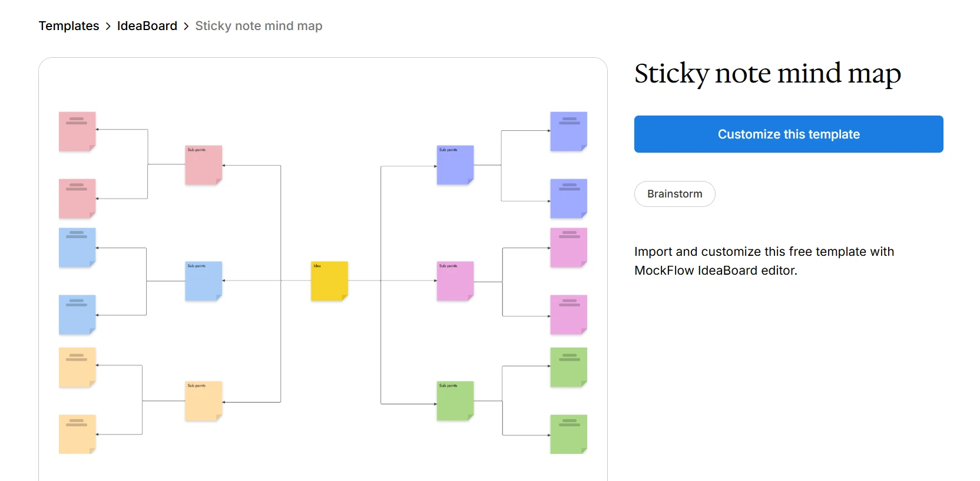Click the bottom green sticky note on right
Screen dimensions: 980x481
point(568,434)
